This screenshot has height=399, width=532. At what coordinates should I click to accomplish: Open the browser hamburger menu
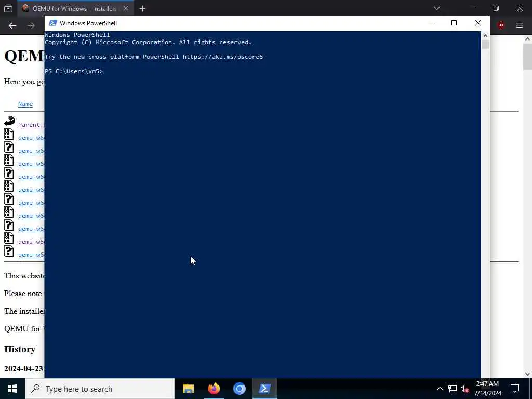pyautogui.click(x=520, y=25)
